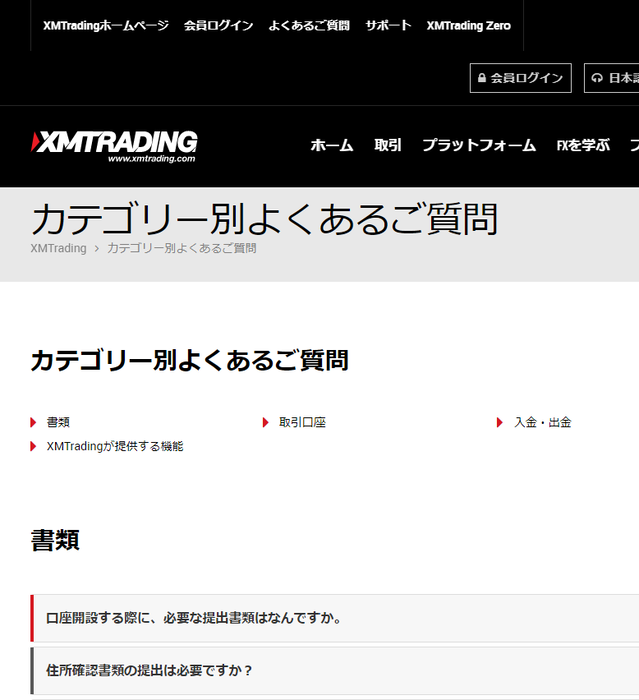Select FXを学ぶ in main navigation

(583, 145)
